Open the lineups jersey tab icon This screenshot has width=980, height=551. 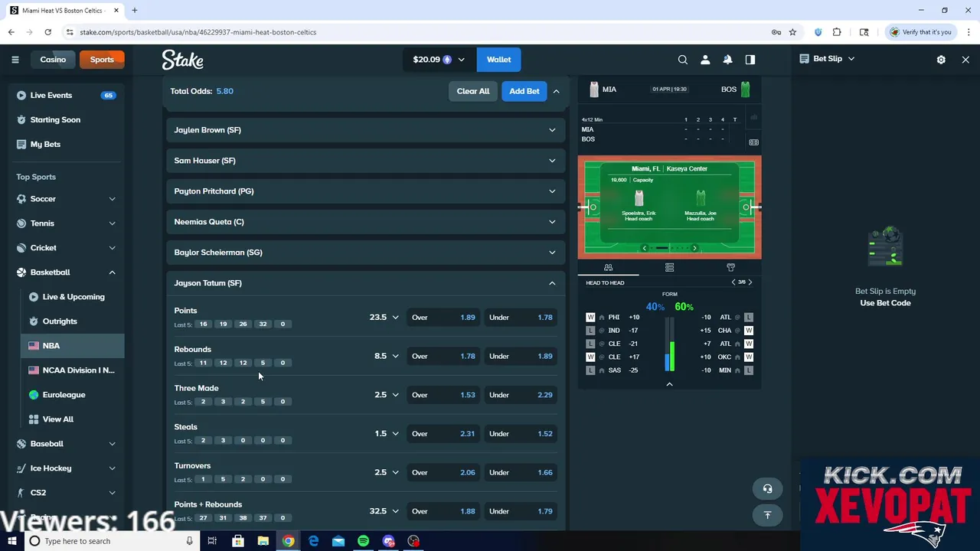730,267
